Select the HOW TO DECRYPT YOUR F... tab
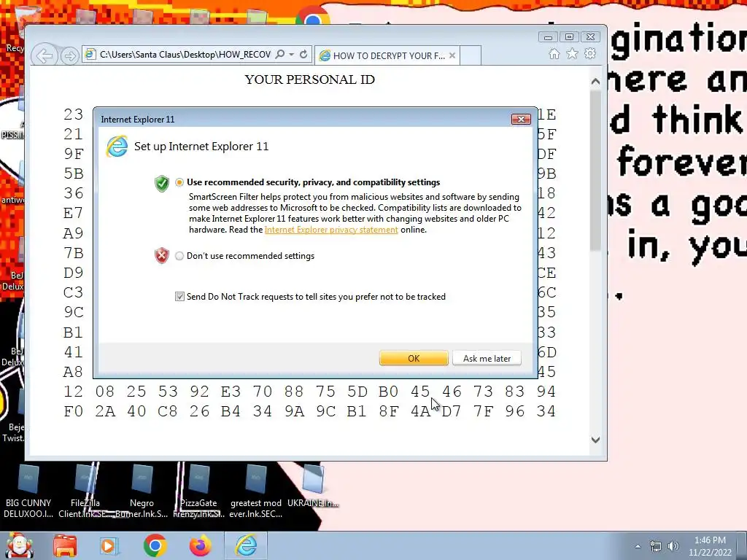 [387, 55]
